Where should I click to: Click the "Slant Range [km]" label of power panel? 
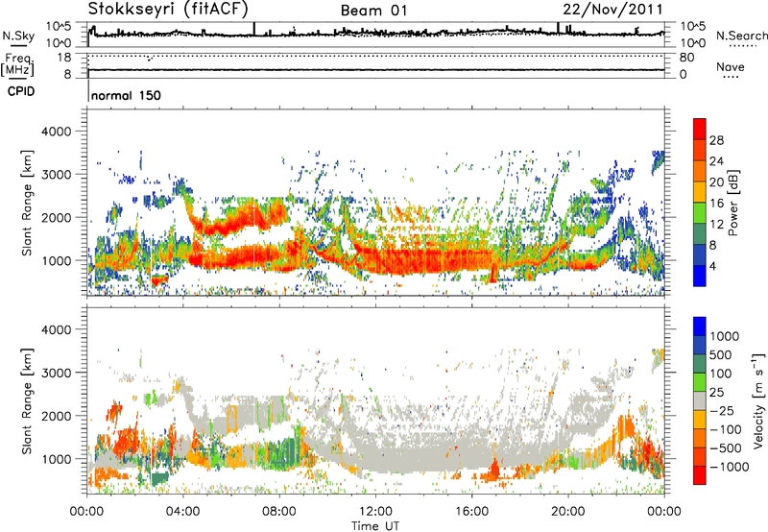(x=27, y=203)
